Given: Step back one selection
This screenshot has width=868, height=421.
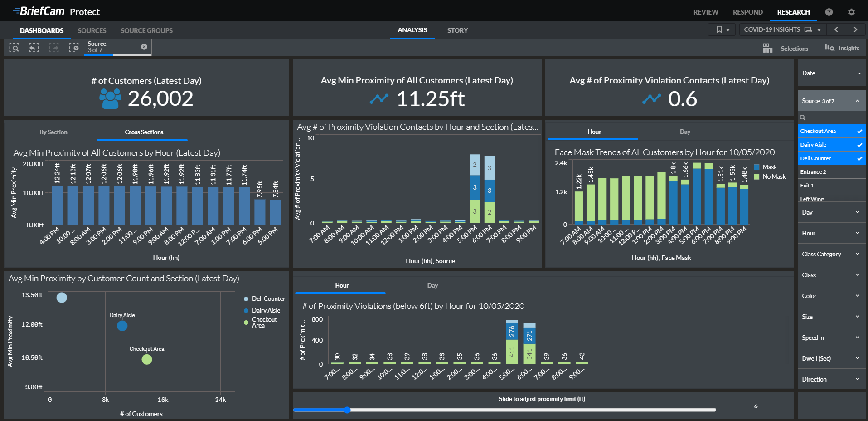Looking at the screenshot, I should (x=34, y=48).
